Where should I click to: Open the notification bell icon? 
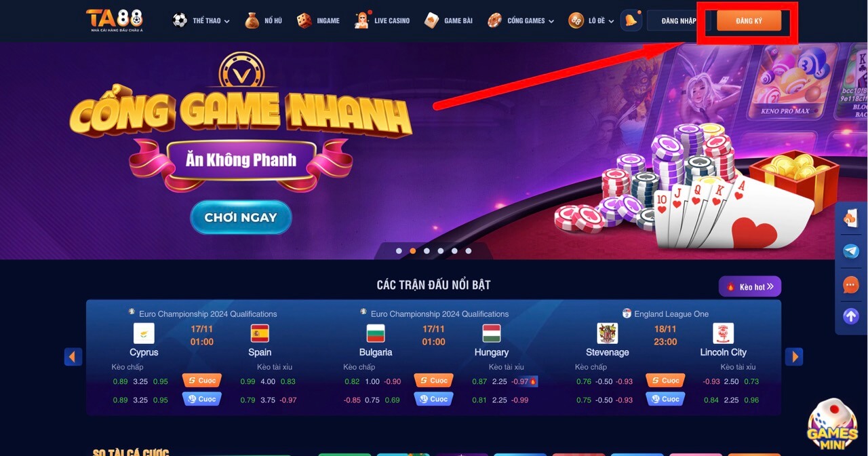click(x=631, y=20)
